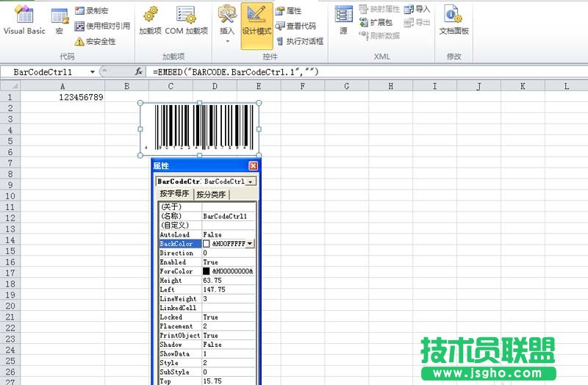Open control Properties (属性) in ribbon

point(288,11)
